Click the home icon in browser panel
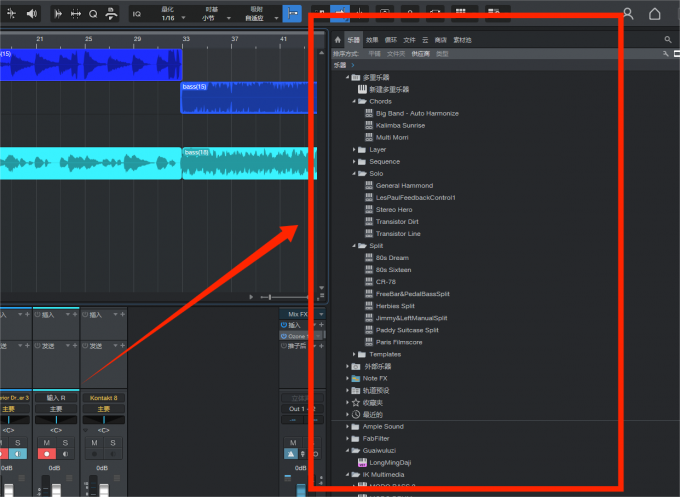Screen dimensions: 680x497 click(337, 40)
